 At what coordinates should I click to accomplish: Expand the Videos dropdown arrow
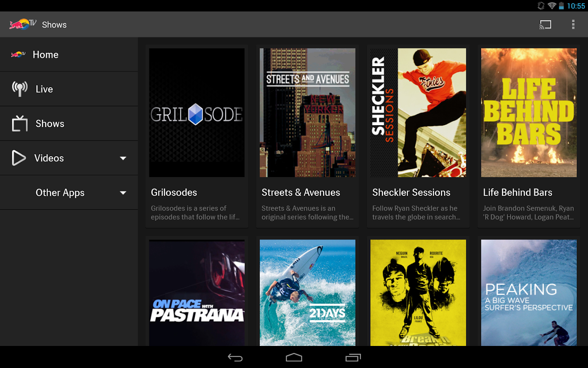pos(123,158)
